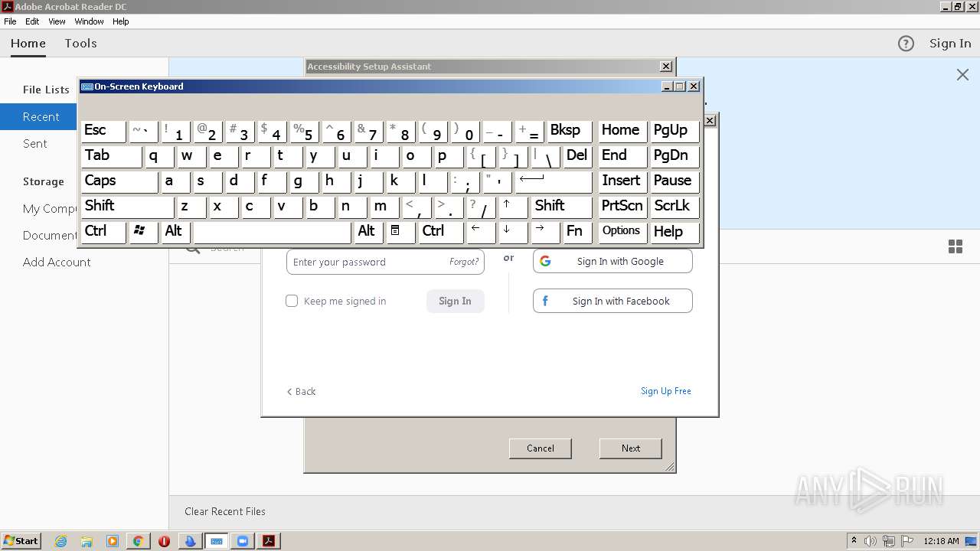Click the context menu key on keyboard

pyautogui.click(x=400, y=231)
